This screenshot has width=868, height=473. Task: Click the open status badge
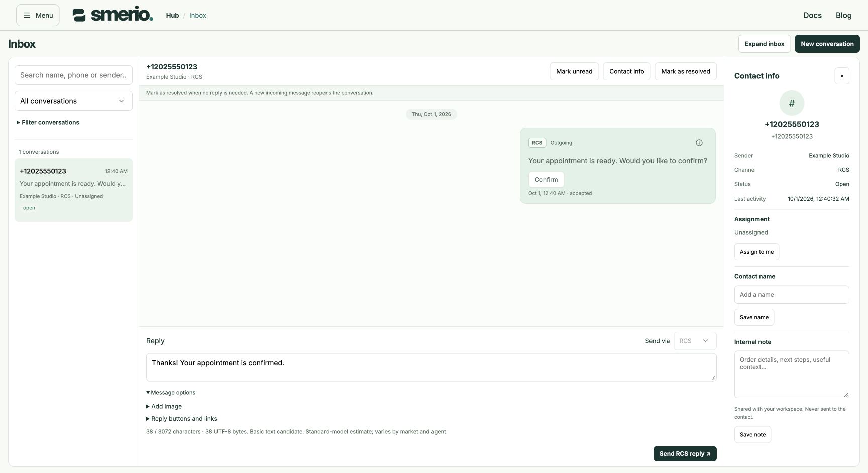click(x=29, y=208)
